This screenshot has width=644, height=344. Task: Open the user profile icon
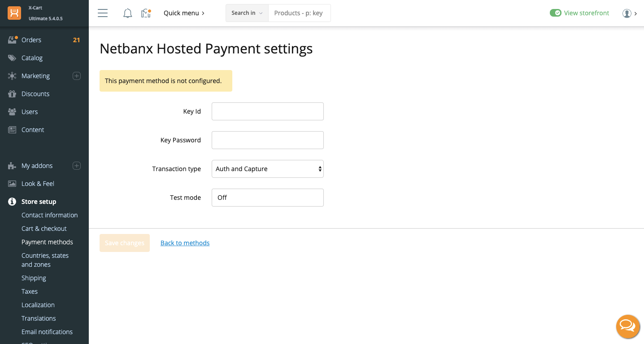[x=627, y=13]
